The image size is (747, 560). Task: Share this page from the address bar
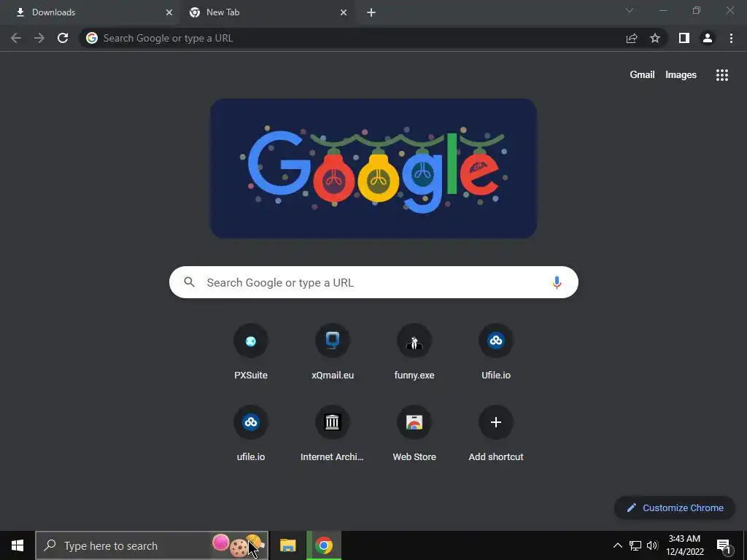(632, 38)
